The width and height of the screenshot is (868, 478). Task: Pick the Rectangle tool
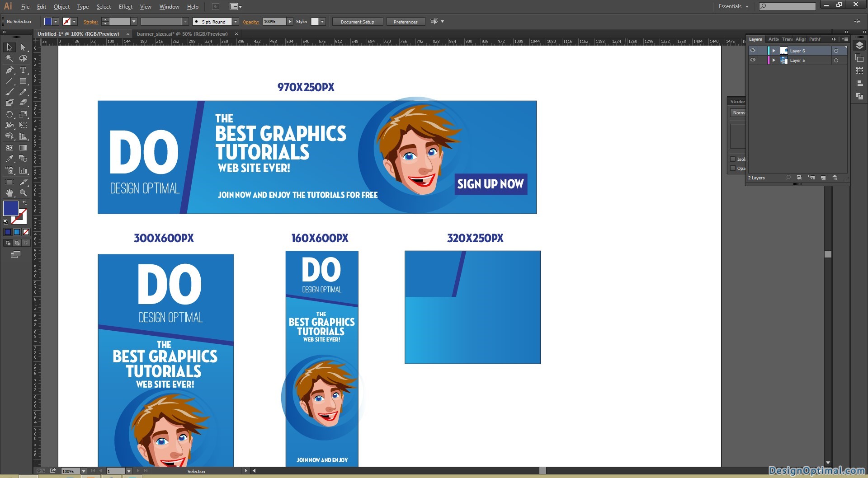coord(23,81)
